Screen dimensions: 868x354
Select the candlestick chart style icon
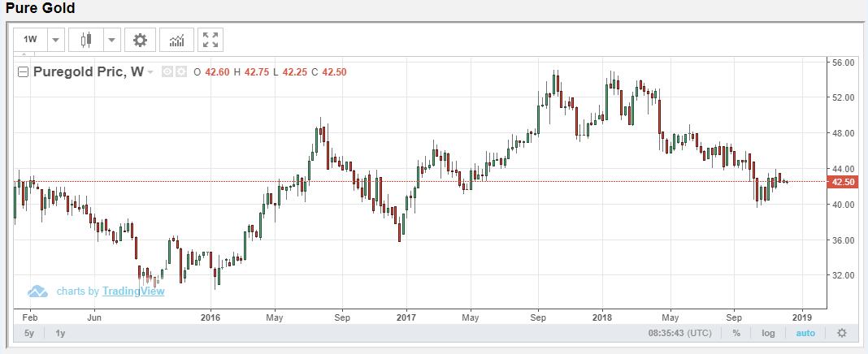coord(87,40)
